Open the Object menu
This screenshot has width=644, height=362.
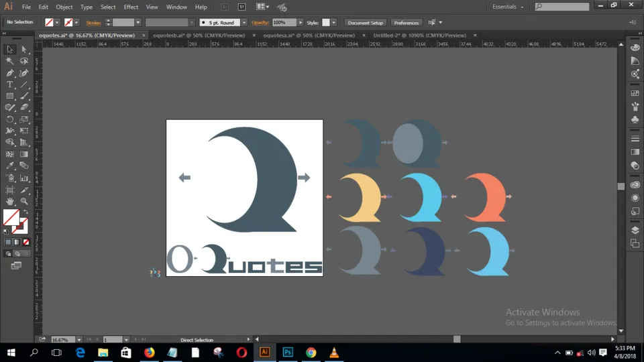(64, 7)
